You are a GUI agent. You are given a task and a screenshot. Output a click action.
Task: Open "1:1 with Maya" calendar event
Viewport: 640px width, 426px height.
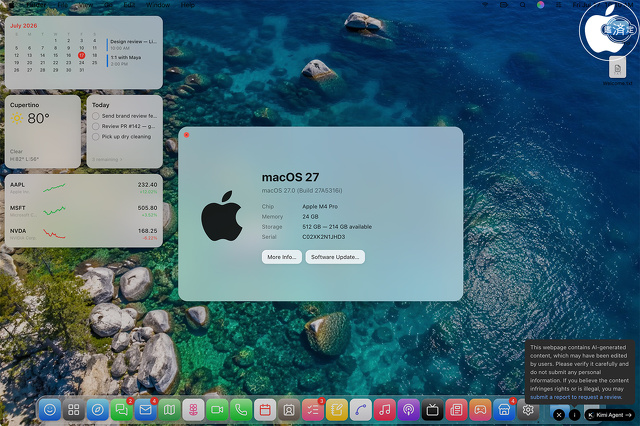(x=133, y=60)
